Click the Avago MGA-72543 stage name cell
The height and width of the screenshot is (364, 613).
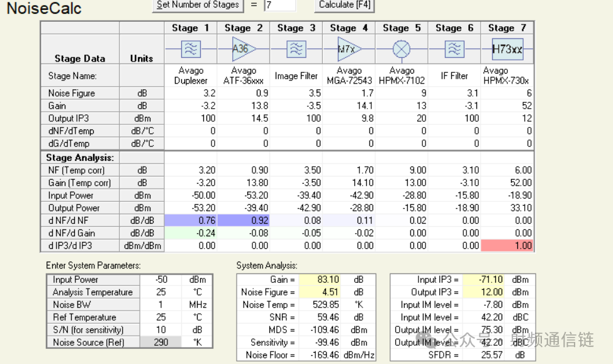(x=349, y=75)
